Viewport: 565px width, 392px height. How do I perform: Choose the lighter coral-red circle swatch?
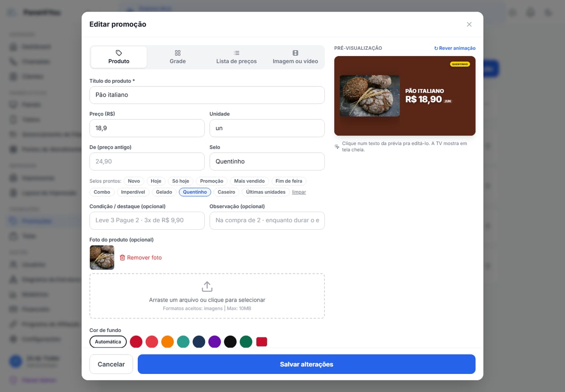[x=152, y=342]
